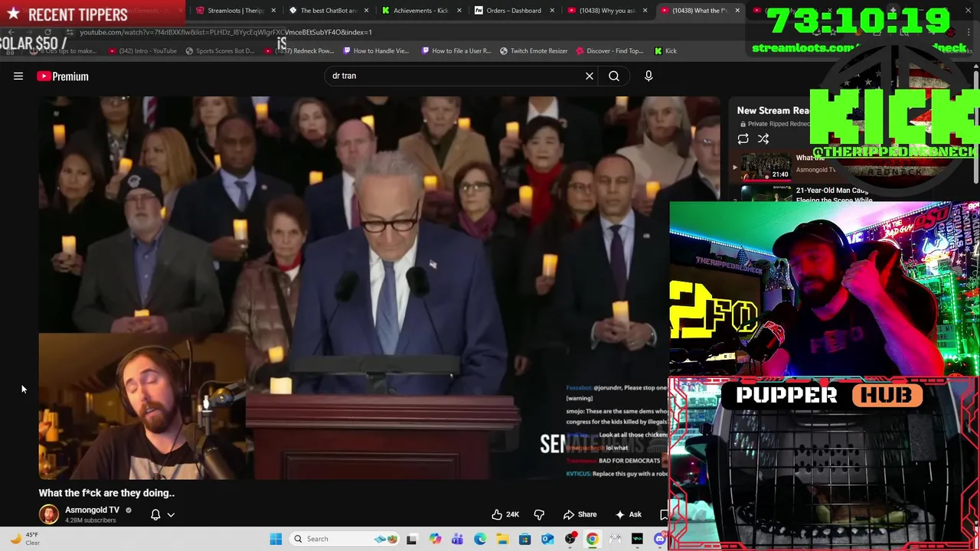Open 'How to Handle Vie...' bookmark
Image resolution: width=980 pixels, height=551 pixels.
coord(376,51)
